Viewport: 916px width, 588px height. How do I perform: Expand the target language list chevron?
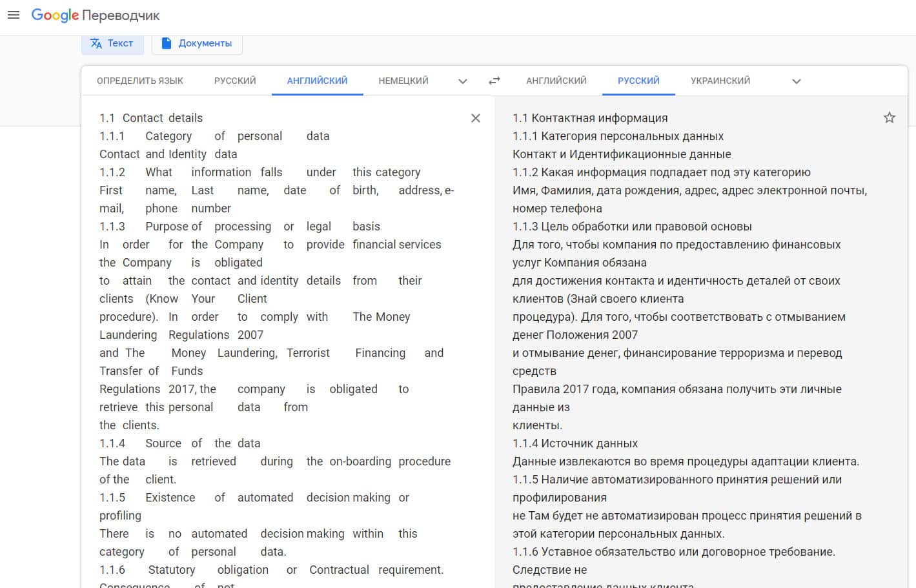797,81
